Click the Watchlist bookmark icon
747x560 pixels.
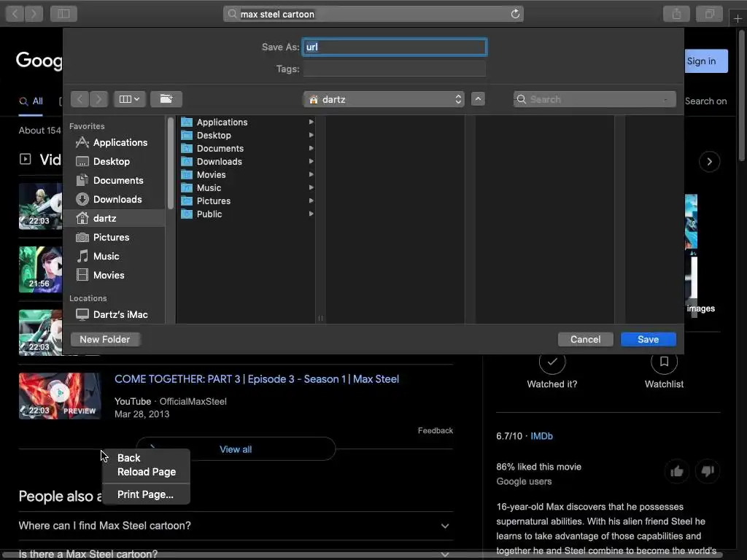click(x=664, y=362)
